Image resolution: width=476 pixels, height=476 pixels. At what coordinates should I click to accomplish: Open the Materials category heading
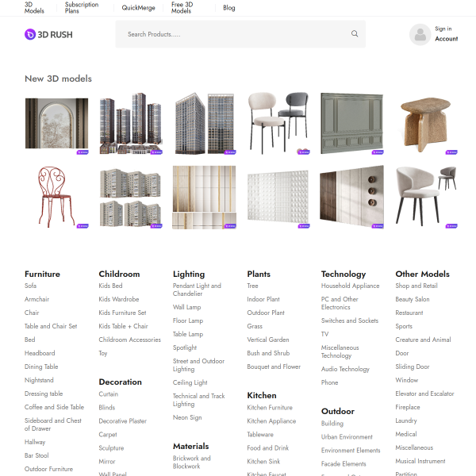191,446
